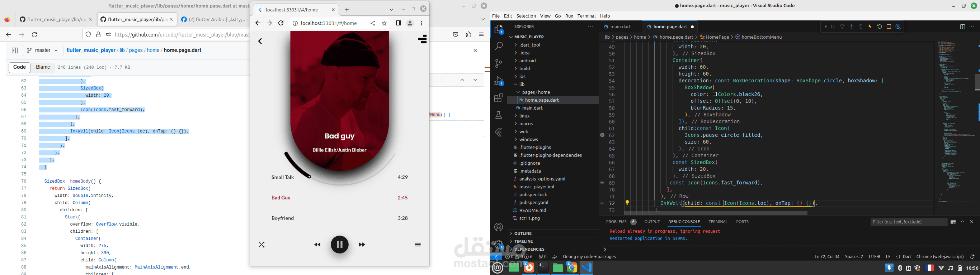Viewport: 980px width, 275px height.
Task: Click Step Out in the debug toolbar
Action: point(861,26)
